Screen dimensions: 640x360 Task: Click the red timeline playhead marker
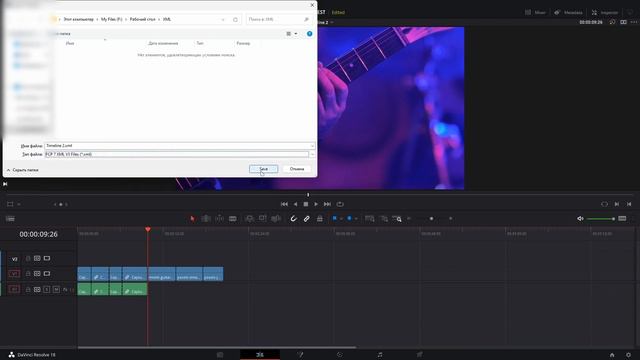[148, 229]
